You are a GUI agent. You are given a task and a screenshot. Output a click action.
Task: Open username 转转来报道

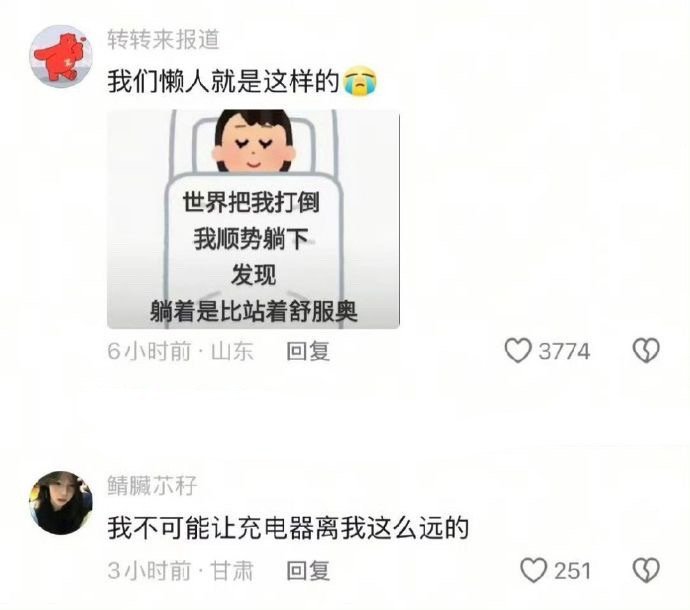[163, 39]
